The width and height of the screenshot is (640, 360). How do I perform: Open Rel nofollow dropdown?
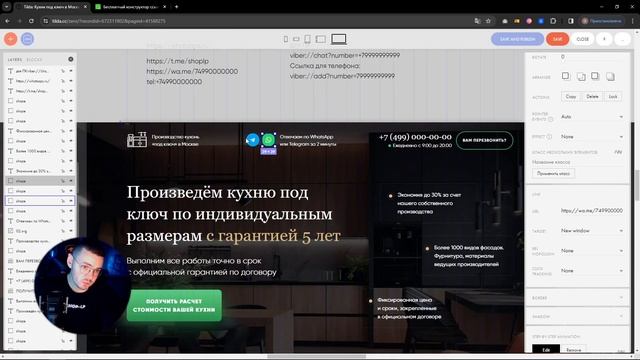(x=592, y=251)
